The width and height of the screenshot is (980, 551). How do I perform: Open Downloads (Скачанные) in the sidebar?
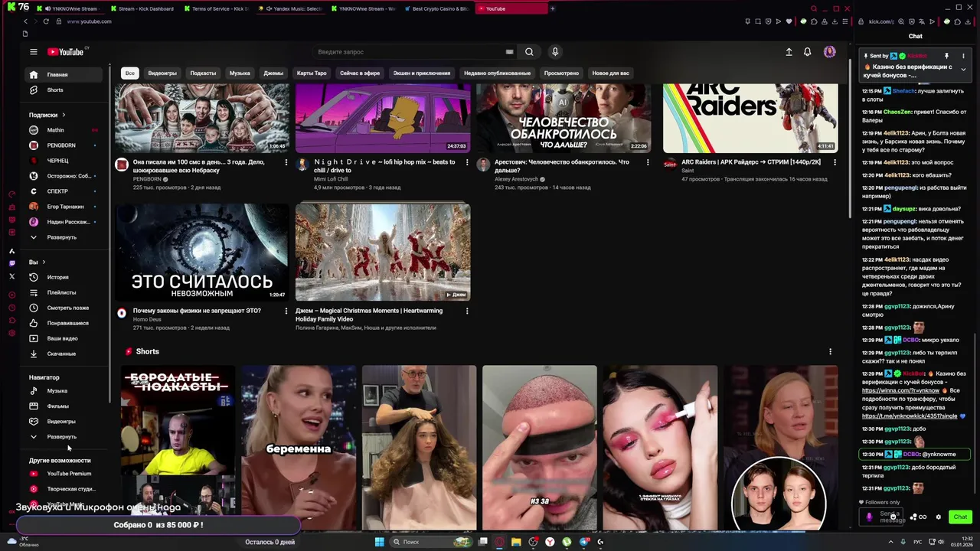click(x=63, y=354)
